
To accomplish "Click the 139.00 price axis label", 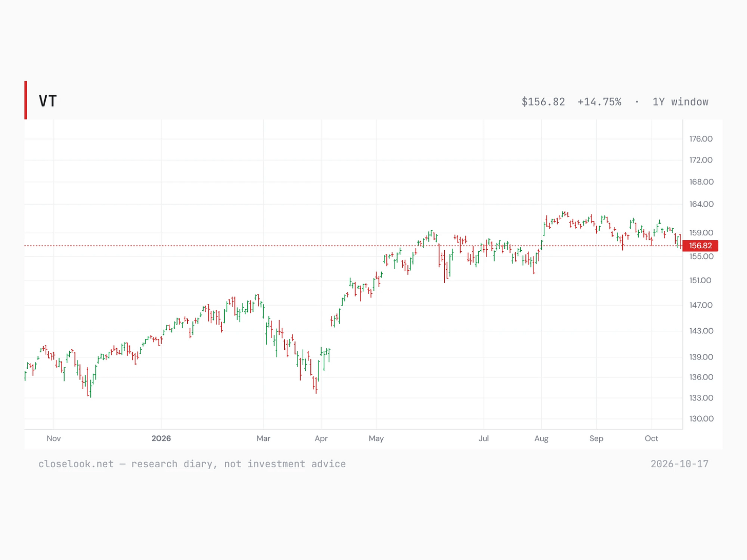I will coord(701,357).
